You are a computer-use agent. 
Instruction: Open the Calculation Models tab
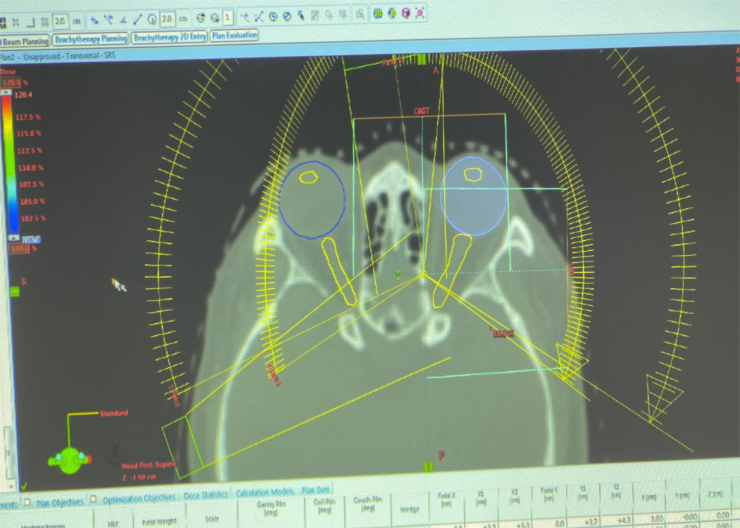pyautogui.click(x=265, y=492)
